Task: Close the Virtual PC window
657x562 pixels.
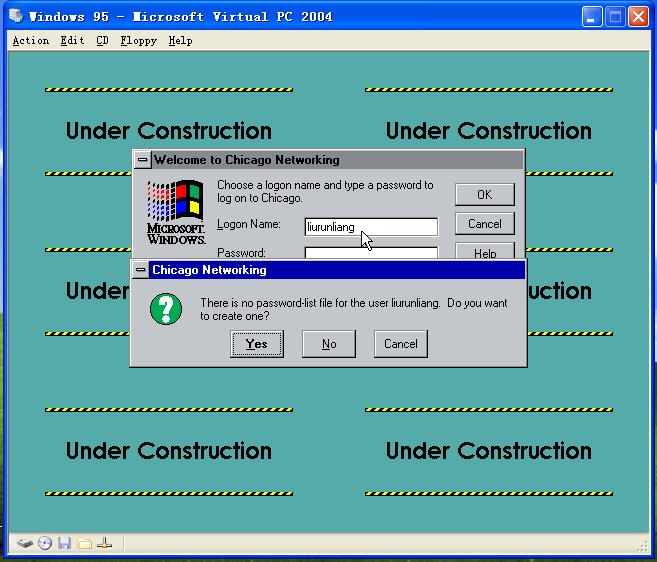Action: [x=638, y=17]
